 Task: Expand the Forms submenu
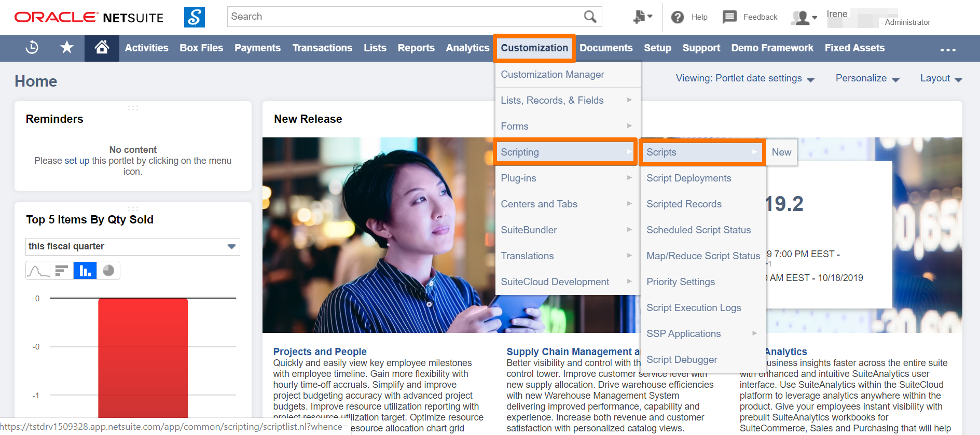(x=568, y=127)
